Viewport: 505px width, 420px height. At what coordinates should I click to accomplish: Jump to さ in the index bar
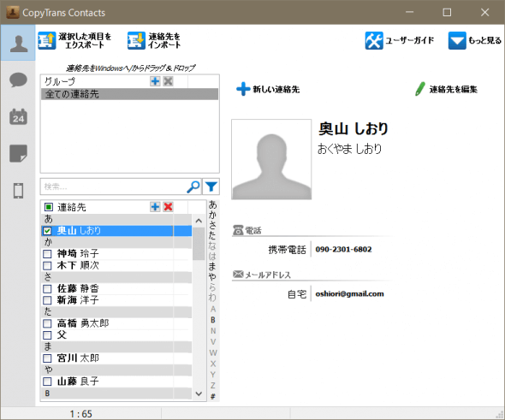click(212, 225)
